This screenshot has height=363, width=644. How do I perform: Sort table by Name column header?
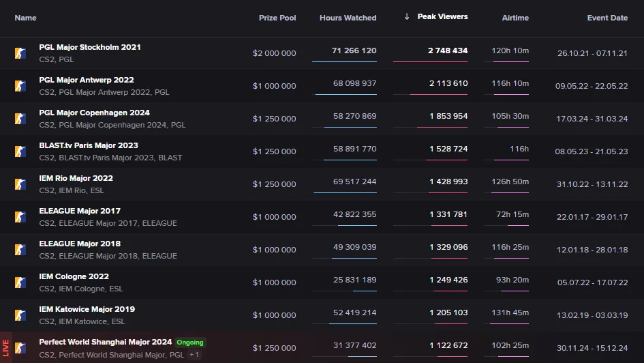coord(25,18)
